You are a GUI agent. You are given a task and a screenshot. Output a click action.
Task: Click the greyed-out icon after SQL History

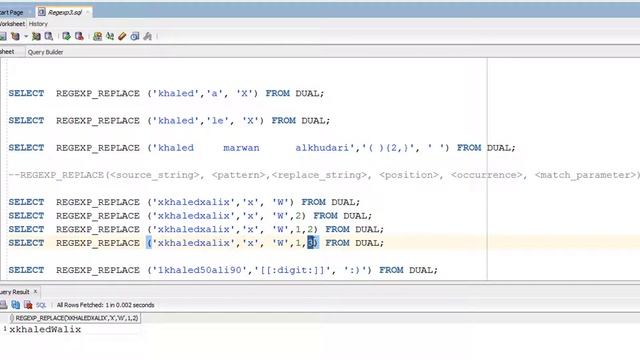coord(147,36)
